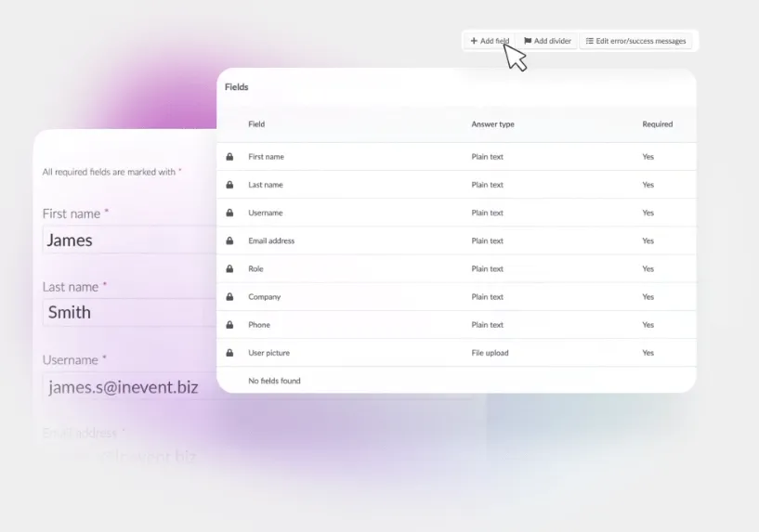Select the Role field row
Viewport: 759px width, 532px height.
456,269
